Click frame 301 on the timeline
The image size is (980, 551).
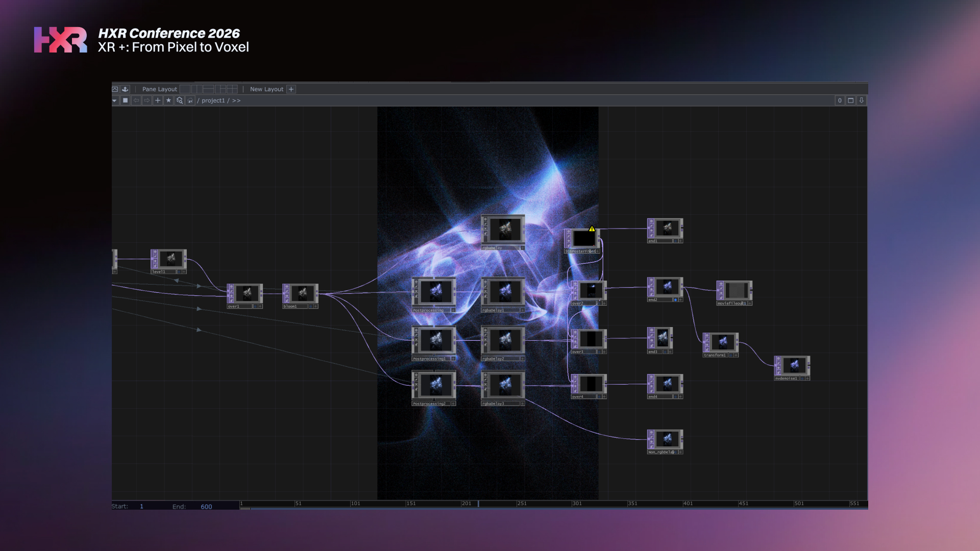click(x=577, y=504)
